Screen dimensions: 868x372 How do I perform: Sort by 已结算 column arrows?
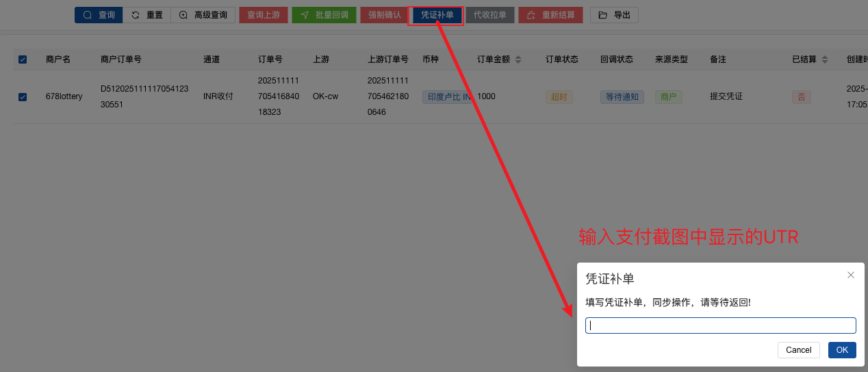tap(825, 60)
